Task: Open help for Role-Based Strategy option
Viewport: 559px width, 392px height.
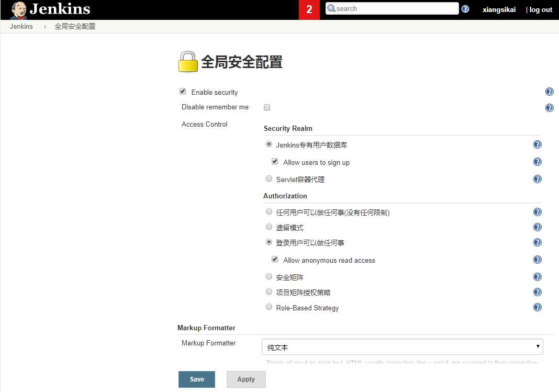Action: click(537, 307)
